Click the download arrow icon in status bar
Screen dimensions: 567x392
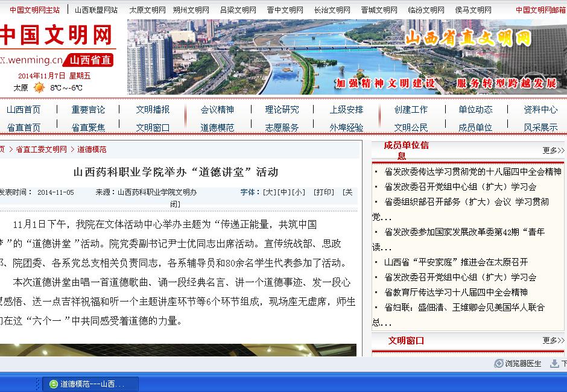click(x=554, y=364)
